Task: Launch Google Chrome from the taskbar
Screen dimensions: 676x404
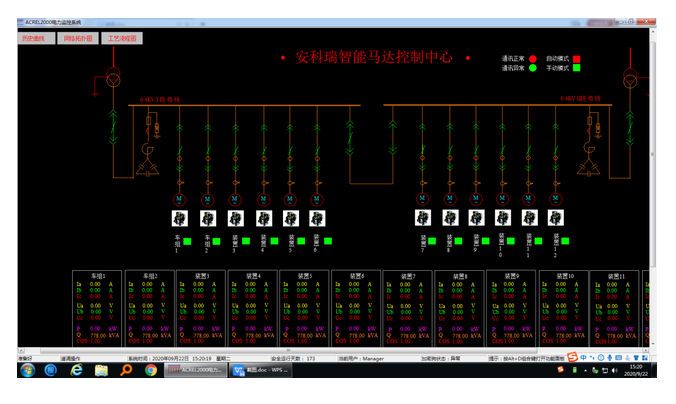Action: tap(151, 370)
